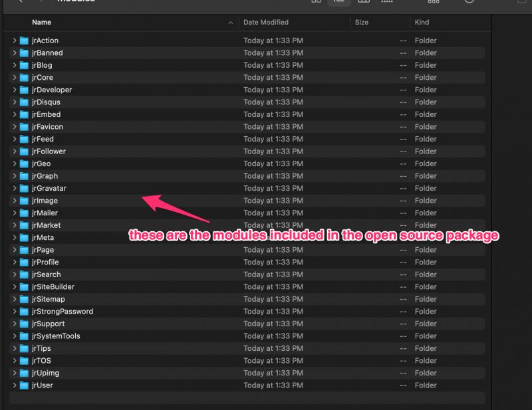This screenshot has height=410, width=532.
Task: Expand the jrProfile folder disclosure arrow
Action: 15,262
